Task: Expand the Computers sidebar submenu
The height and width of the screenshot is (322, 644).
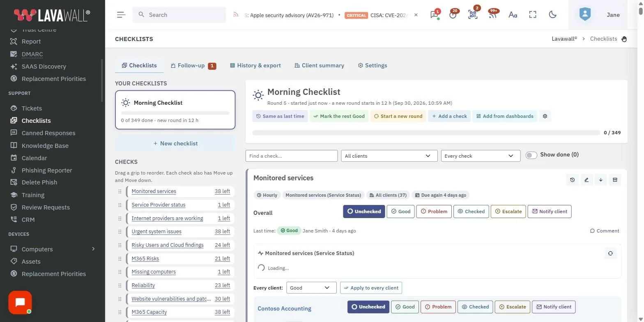Action: 93,249
